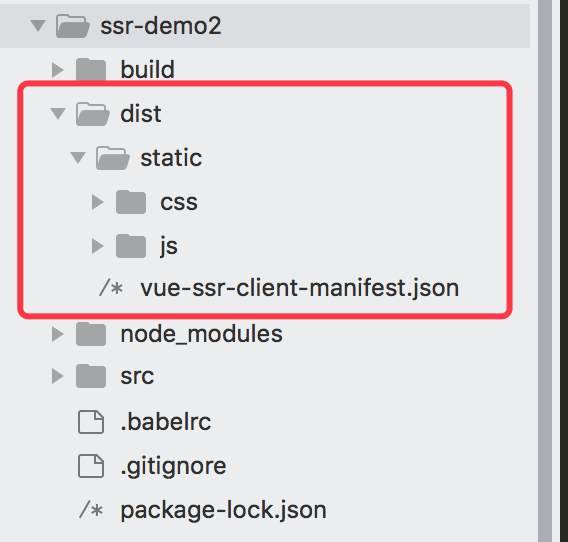Collapse the dist folder arrow
The image size is (568, 542).
[58, 113]
